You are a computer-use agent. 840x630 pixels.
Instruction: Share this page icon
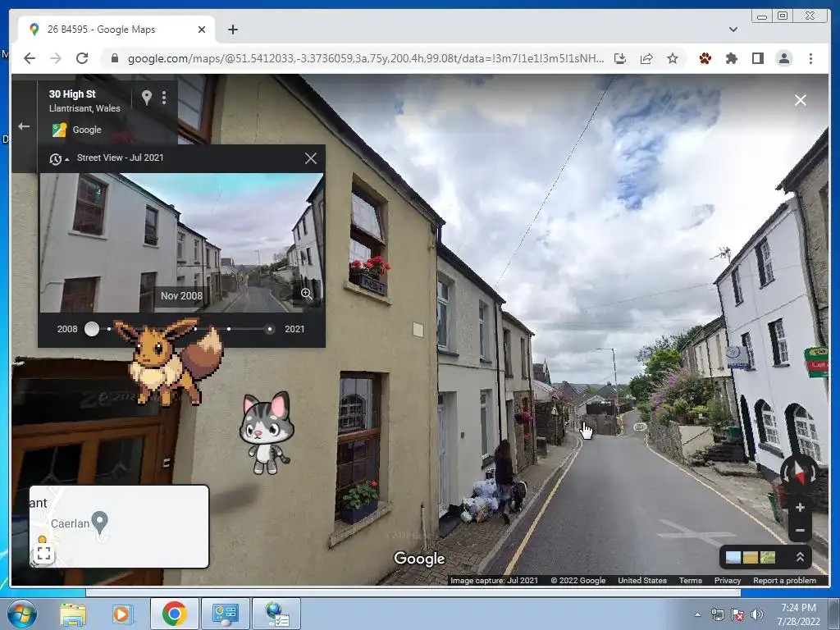(x=646, y=58)
